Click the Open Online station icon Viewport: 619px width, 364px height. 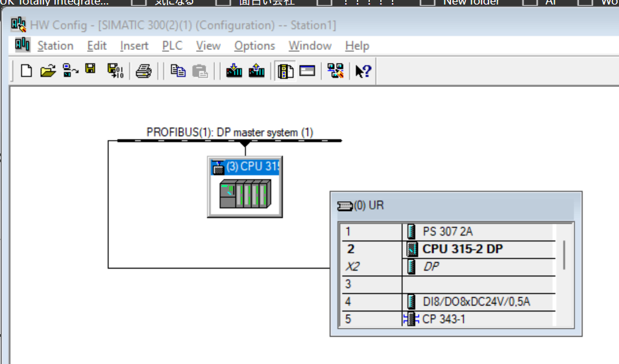coord(71,71)
